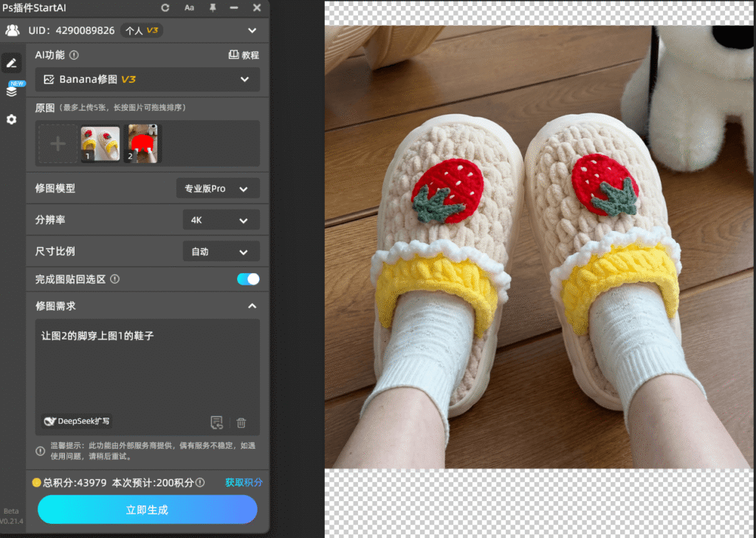Viewport: 756px width, 538px height.
Task: Select reference image thumbnail 2 with red mask
Action: (143, 143)
